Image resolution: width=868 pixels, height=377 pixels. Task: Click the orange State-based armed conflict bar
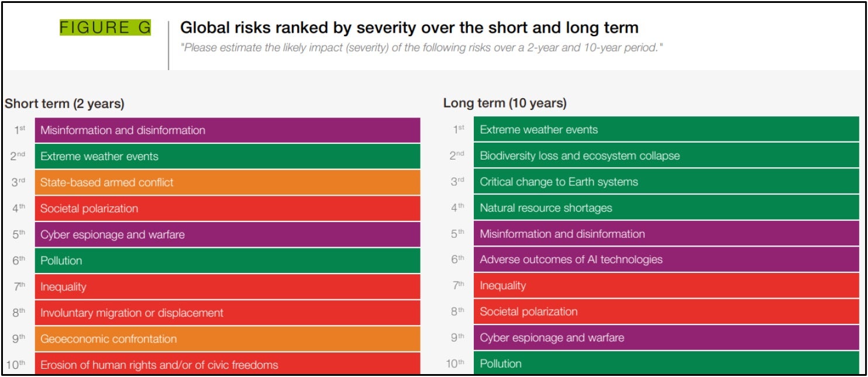point(227,182)
